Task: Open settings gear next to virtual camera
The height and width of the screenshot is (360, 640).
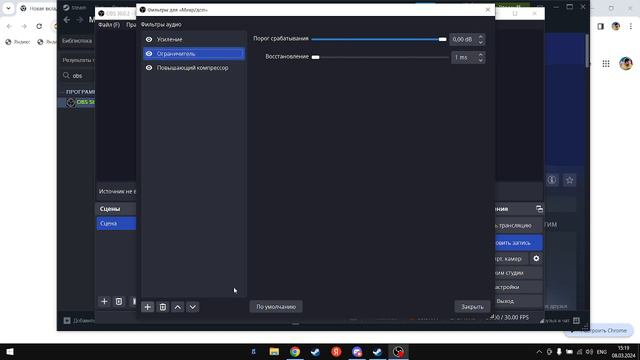Action: (x=536, y=258)
